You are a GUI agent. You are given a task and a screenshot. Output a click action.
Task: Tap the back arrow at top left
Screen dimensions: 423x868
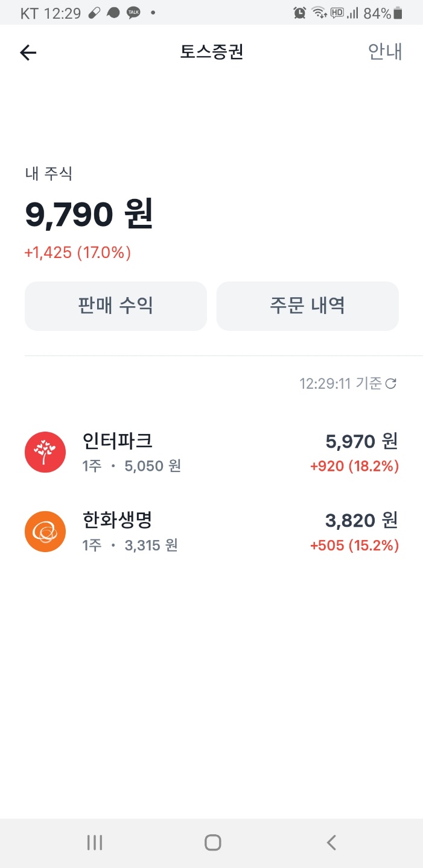coord(28,52)
